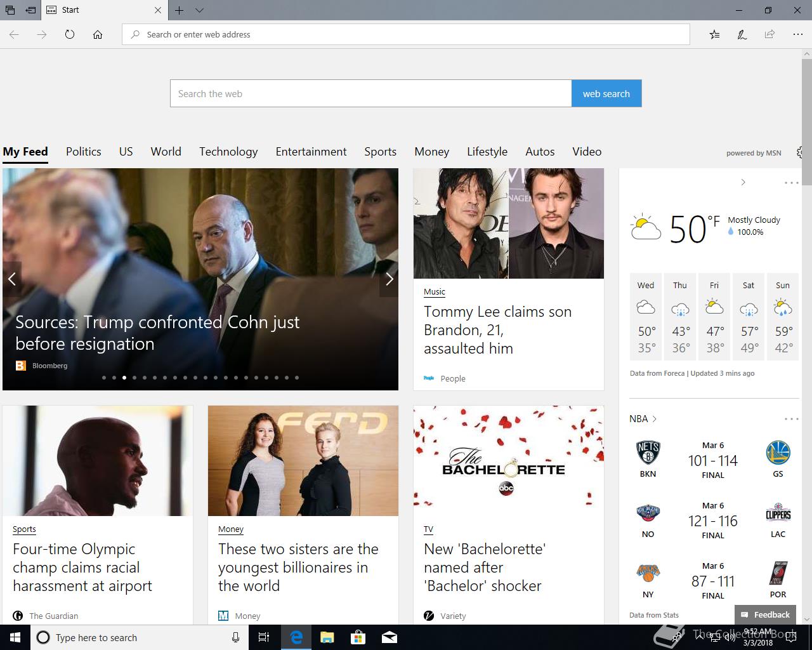
Task: Open Trump confronted Cohn headline
Action: [157, 333]
